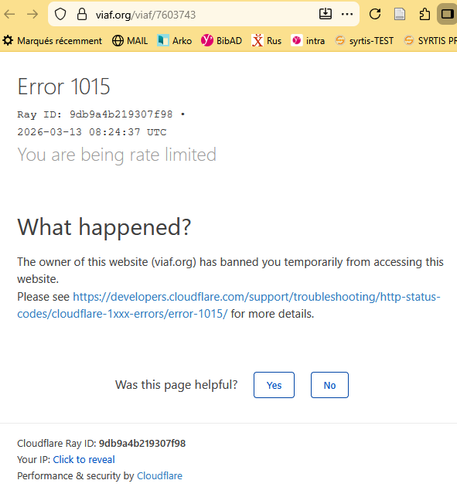
Task: Click the 'What happened?' heading
Action: point(104,228)
